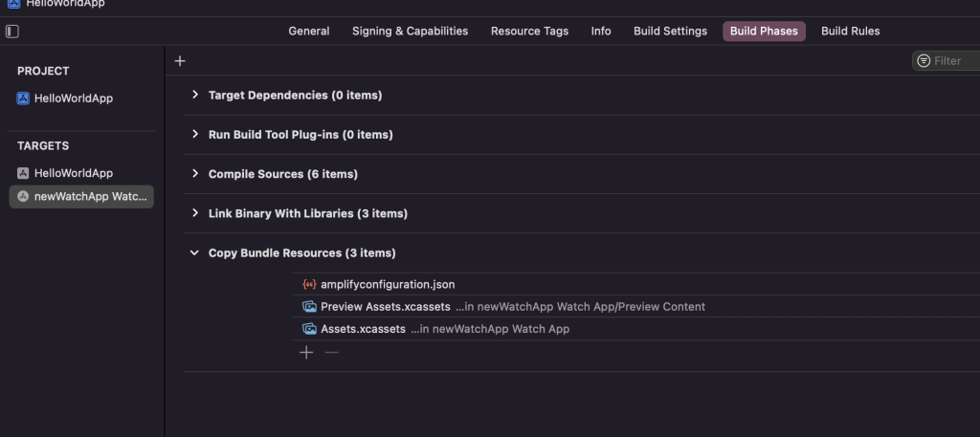The width and height of the screenshot is (980, 437).
Task: Select amplifyconfiguration.json row
Action: 636,284
